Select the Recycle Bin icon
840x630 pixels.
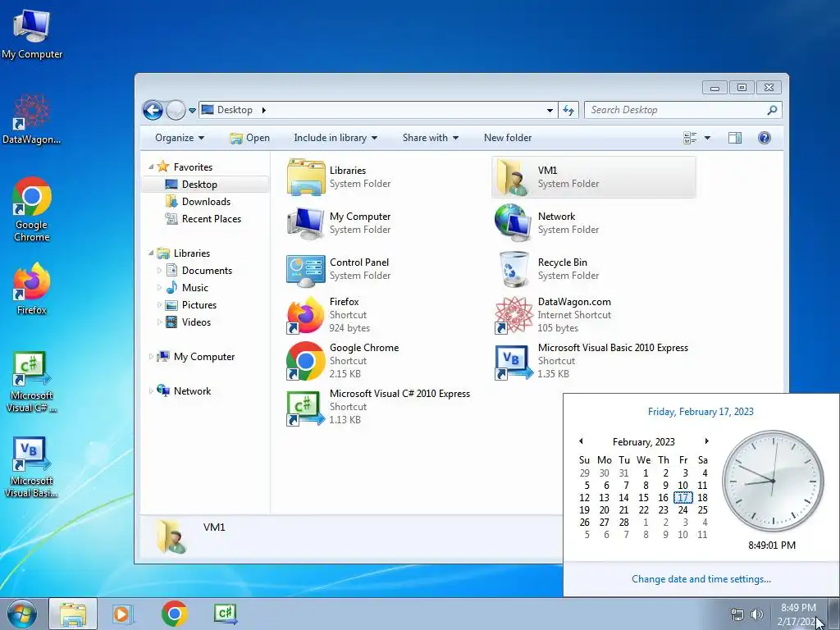tap(514, 269)
